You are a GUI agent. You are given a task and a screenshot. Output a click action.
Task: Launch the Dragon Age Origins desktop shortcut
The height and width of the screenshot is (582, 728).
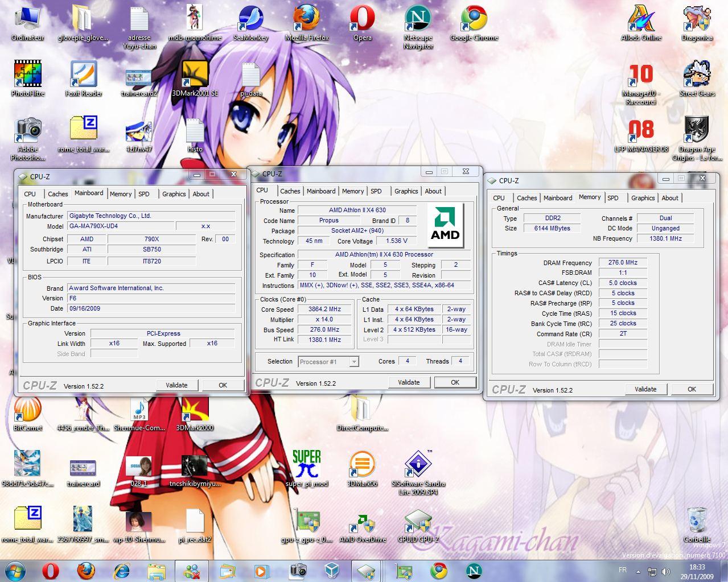pos(697,139)
